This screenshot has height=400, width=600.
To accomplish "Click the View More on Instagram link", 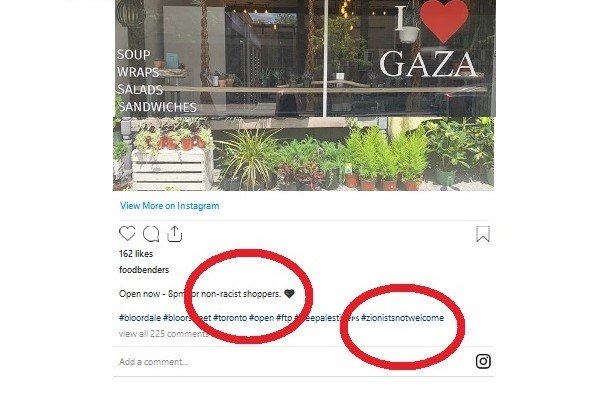I will [170, 206].
